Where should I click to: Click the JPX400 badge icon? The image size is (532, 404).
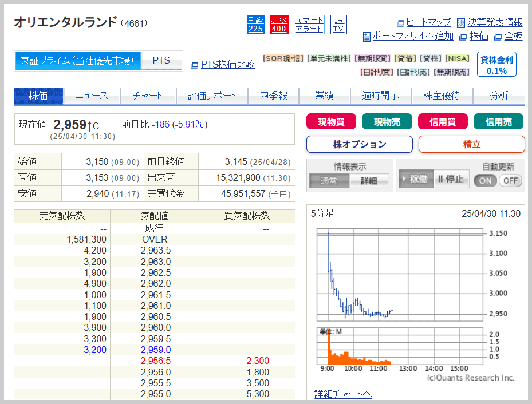[279, 25]
